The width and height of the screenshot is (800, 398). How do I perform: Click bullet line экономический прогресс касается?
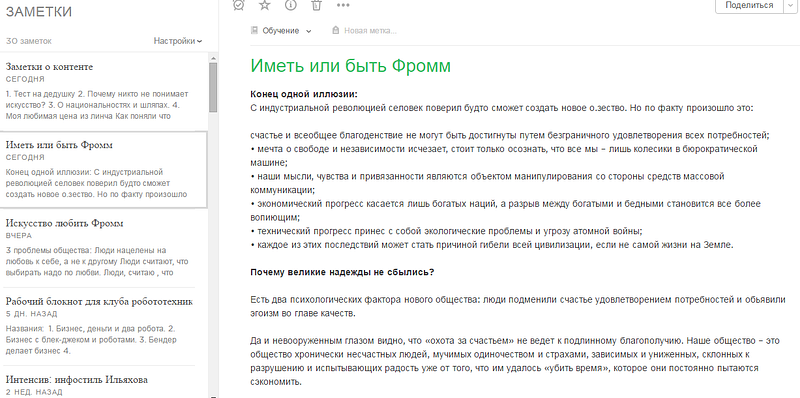click(x=506, y=210)
